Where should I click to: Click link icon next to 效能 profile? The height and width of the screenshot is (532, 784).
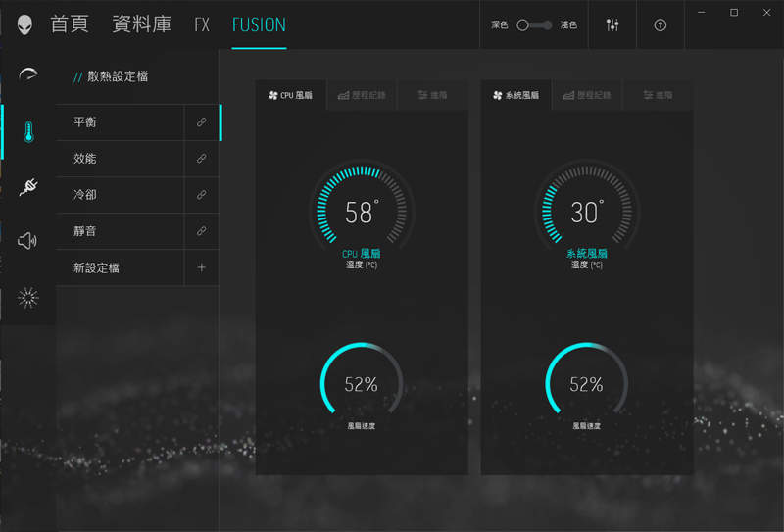201,159
